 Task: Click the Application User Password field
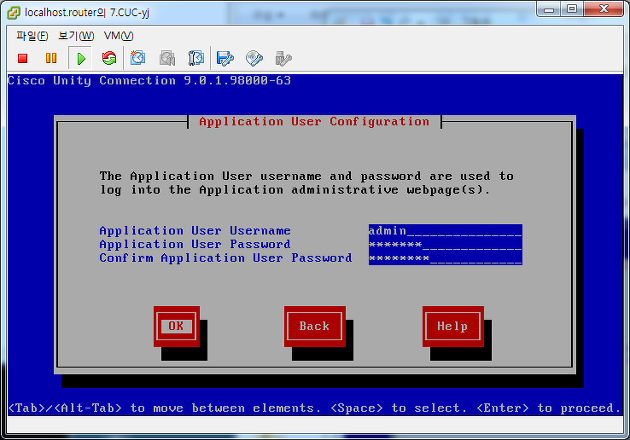[x=445, y=244]
